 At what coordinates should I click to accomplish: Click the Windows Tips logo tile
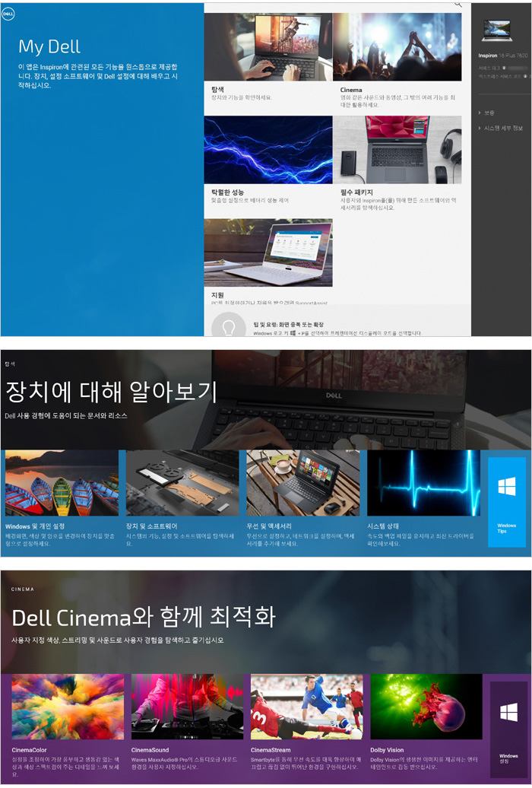507,501
